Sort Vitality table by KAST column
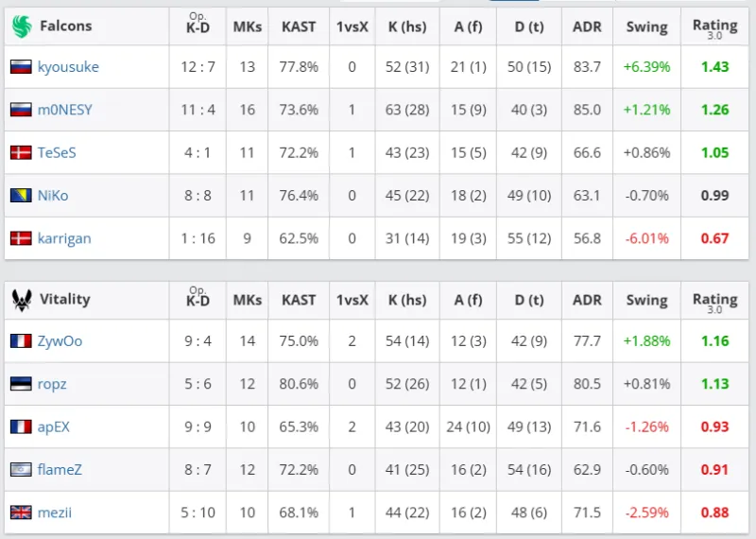The image size is (756, 539). click(299, 300)
